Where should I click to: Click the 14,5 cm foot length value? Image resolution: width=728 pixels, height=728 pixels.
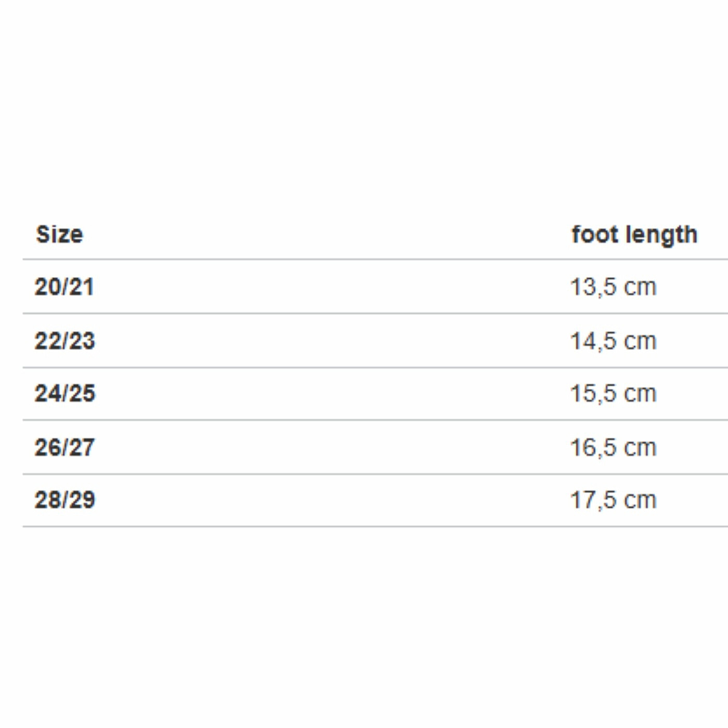tap(614, 341)
